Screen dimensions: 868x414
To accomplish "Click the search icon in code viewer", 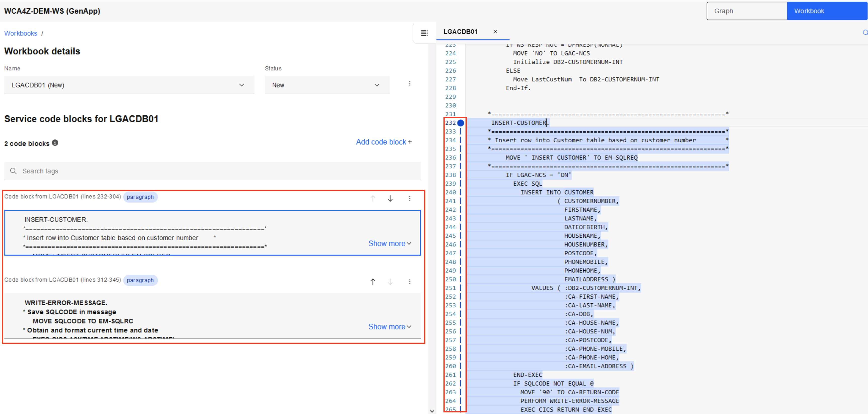I will tap(865, 32).
